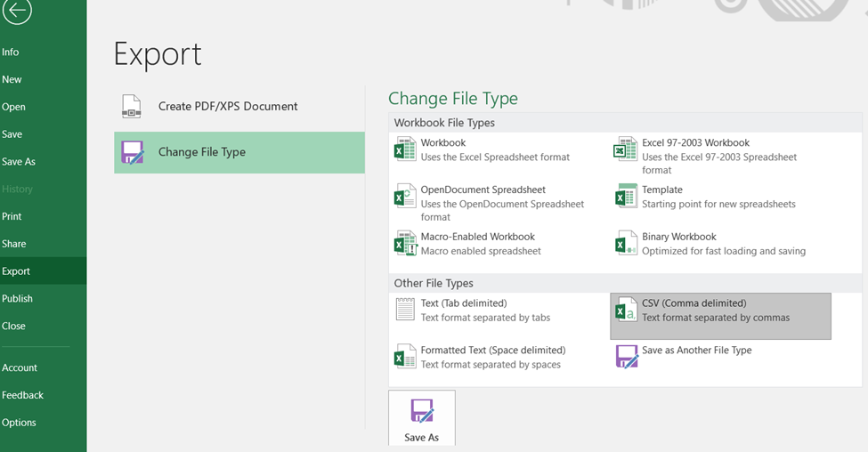Image resolution: width=868 pixels, height=452 pixels.
Task: Pick the Text (Tab delimited) icon
Action: (405, 310)
